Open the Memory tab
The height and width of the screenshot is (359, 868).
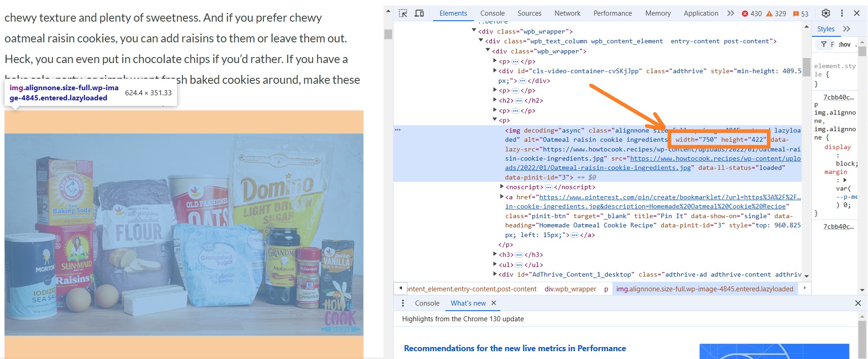click(658, 13)
